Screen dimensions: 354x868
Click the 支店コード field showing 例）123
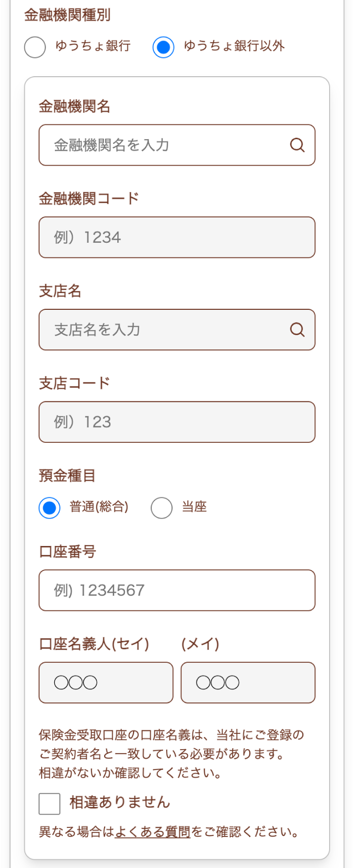tap(177, 422)
